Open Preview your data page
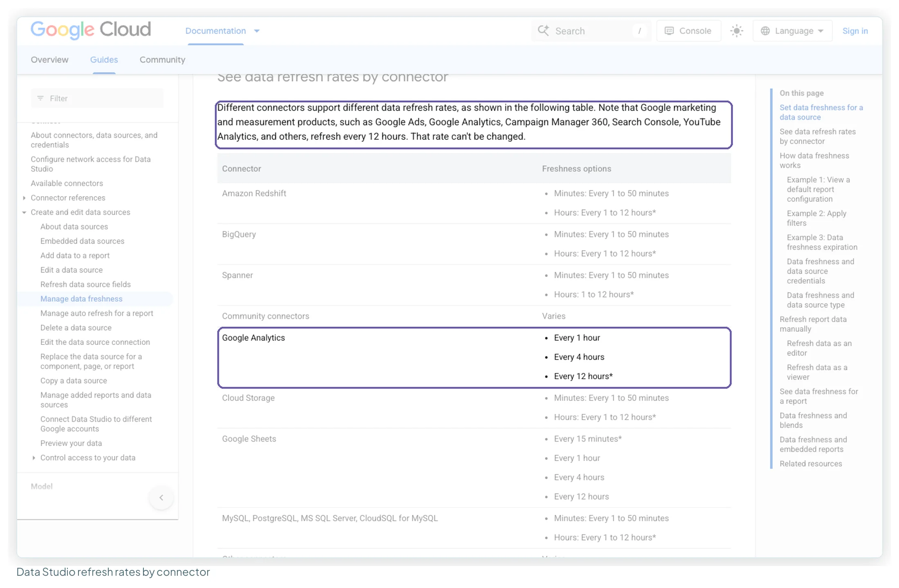Screen dimensions: 899x588 [71, 443]
